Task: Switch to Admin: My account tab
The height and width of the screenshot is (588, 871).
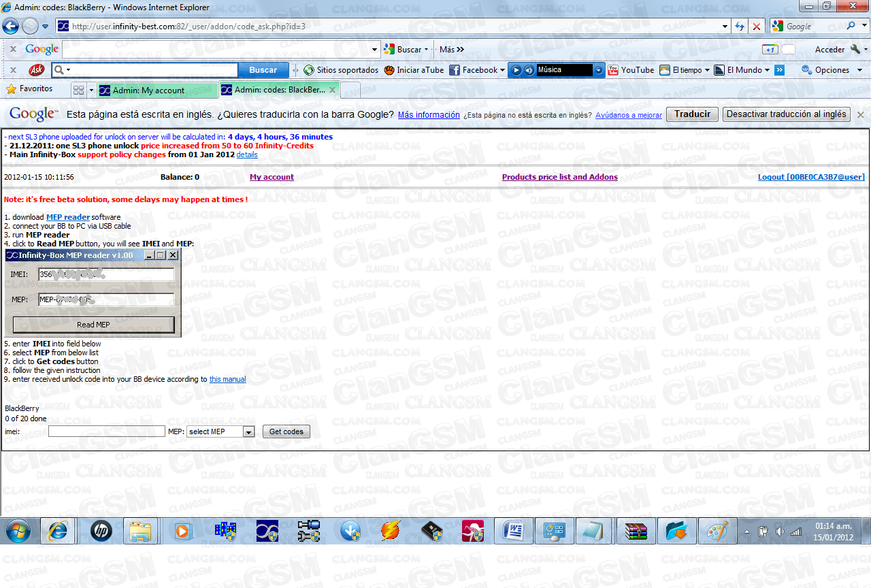Action: [x=158, y=90]
